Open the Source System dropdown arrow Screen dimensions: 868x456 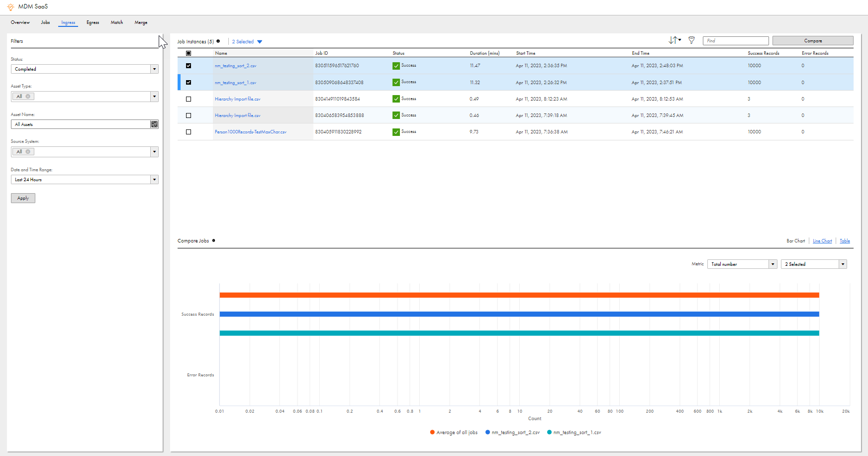tap(154, 152)
